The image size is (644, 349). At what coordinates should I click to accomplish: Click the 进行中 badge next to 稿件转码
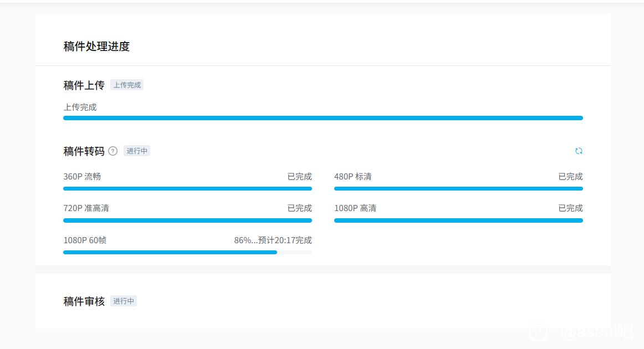point(137,151)
